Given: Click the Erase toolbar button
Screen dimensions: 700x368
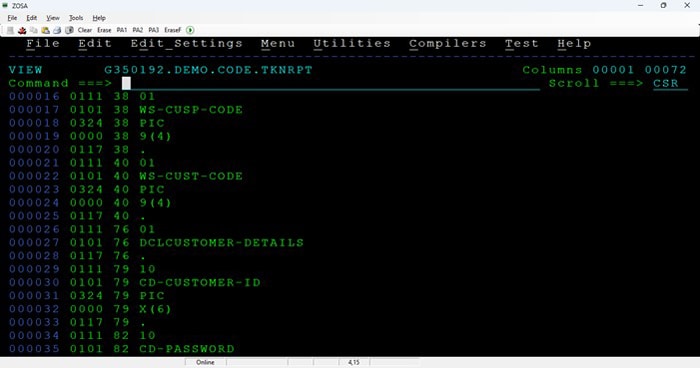Looking at the screenshot, I should coord(104,30).
